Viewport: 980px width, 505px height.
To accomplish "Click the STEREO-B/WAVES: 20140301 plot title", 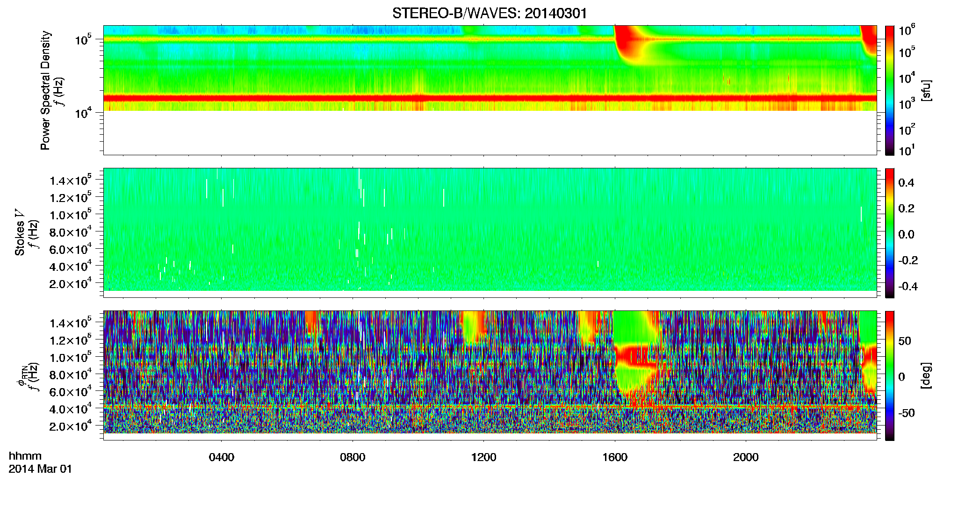I will [x=490, y=13].
